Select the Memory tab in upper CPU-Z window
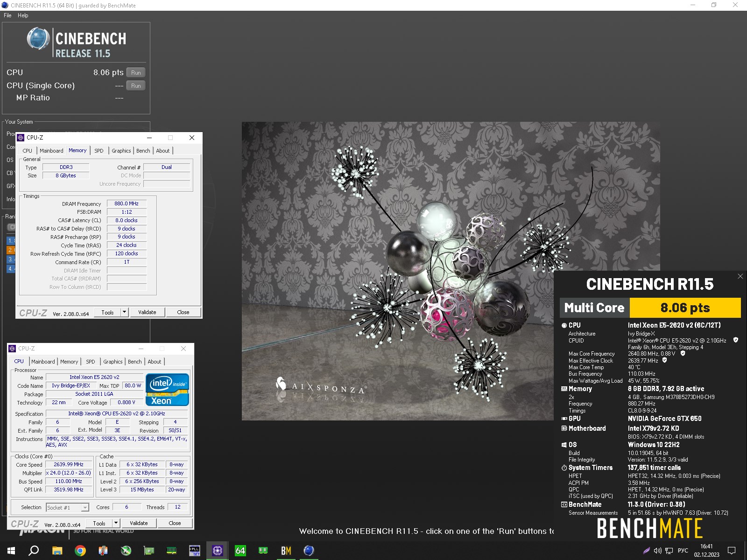The height and width of the screenshot is (560, 747). coord(78,150)
